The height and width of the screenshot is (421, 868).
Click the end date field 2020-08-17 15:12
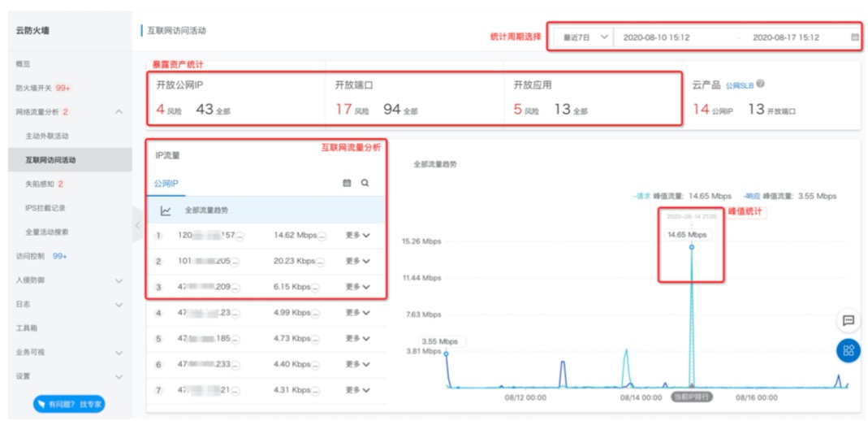click(x=786, y=37)
